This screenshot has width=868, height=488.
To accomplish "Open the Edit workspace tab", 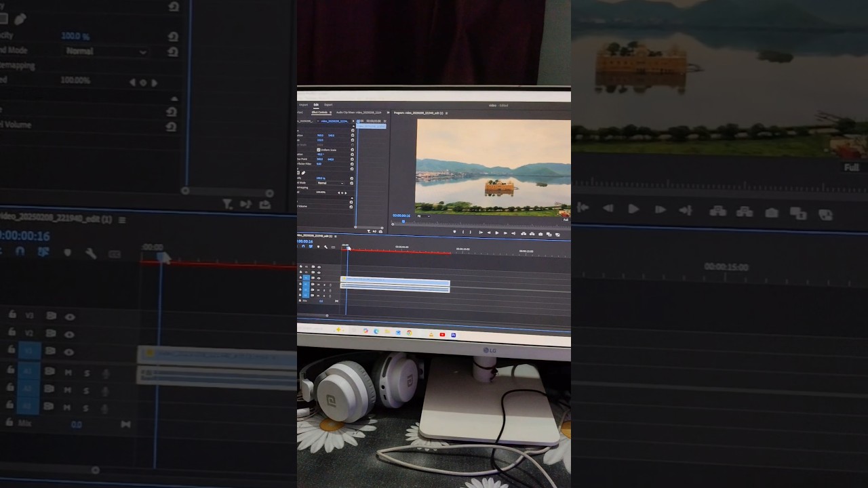I will 316,104.
